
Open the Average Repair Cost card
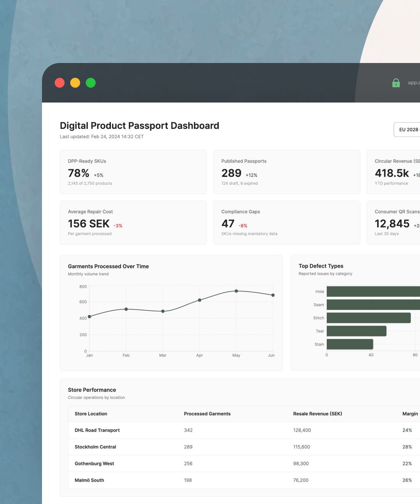coord(133,223)
